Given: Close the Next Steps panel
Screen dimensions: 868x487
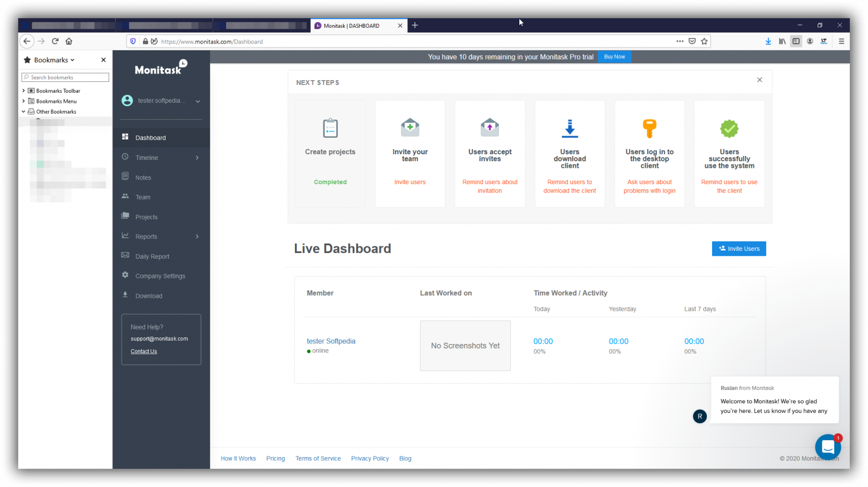Looking at the screenshot, I should [x=759, y=80].
